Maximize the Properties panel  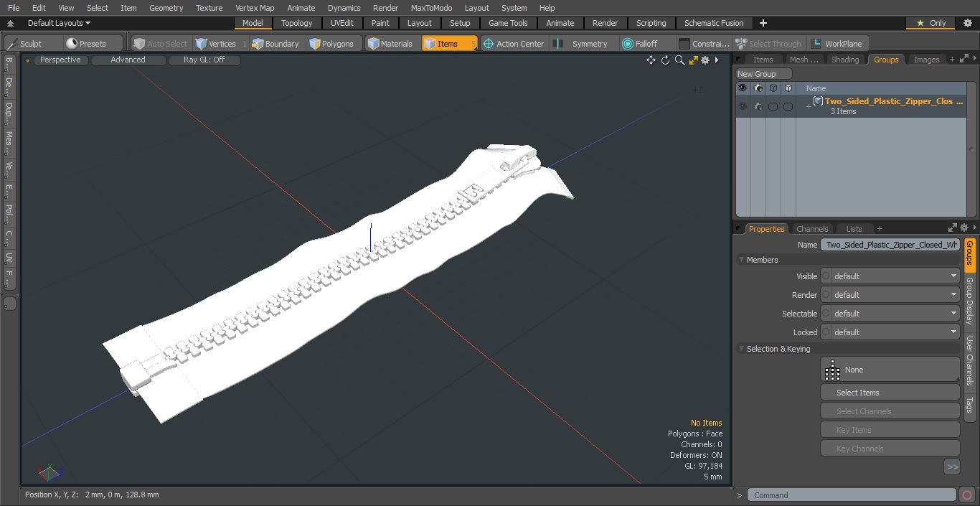[x=953, y=228]
